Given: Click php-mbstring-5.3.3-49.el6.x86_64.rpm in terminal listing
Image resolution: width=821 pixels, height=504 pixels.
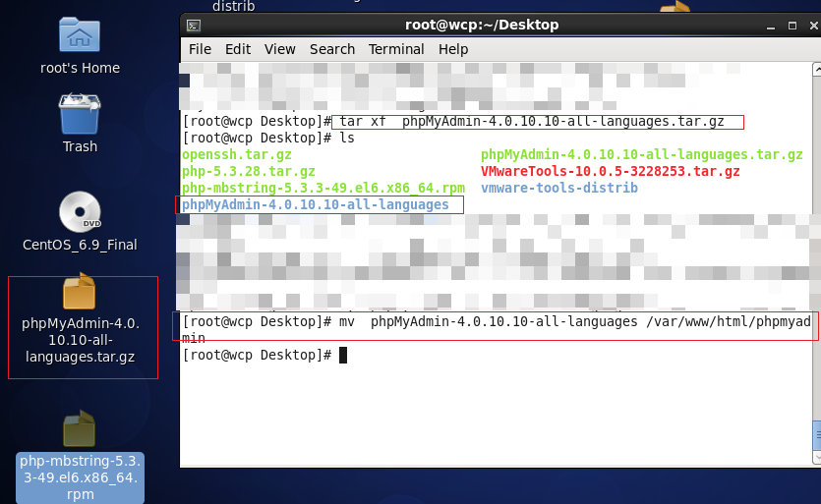Looking at the screenshot, I should coord(323,189).
